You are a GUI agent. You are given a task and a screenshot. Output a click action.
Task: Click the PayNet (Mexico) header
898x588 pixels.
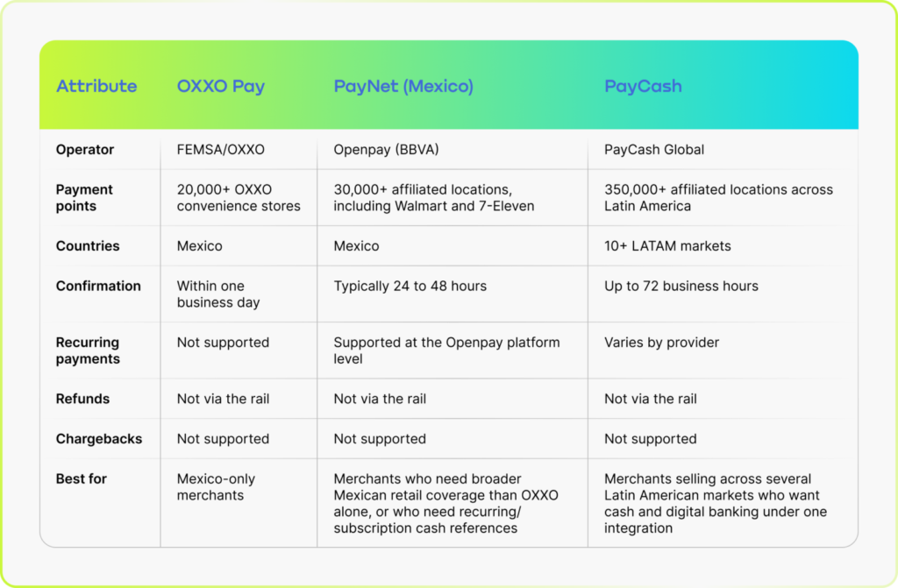pyautogui.click(x=403, y=87)
